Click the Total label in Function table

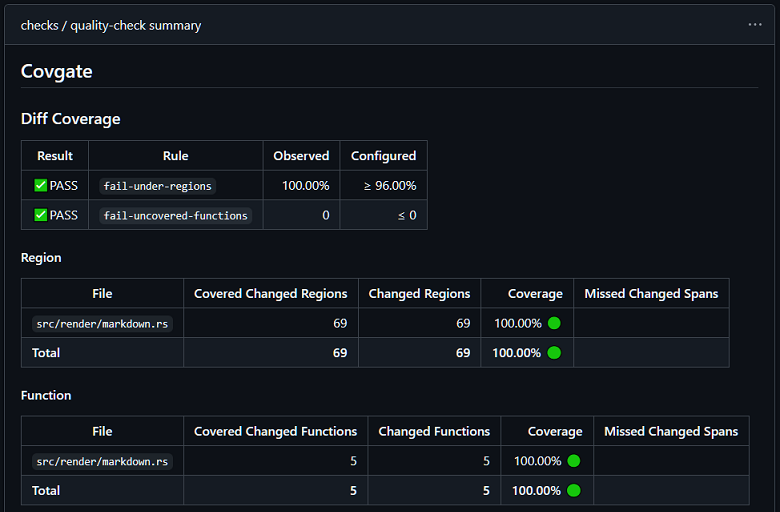click(46, 491)
